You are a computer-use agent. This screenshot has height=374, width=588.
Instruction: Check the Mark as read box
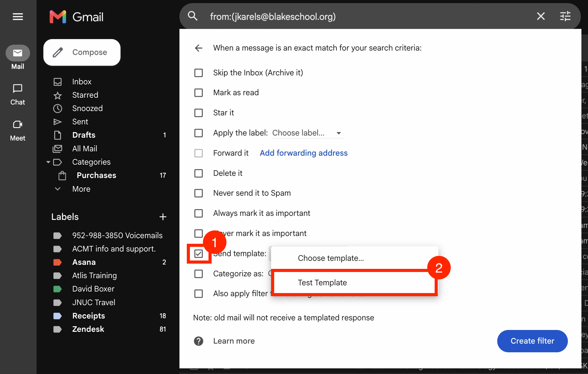coord(199,93)
